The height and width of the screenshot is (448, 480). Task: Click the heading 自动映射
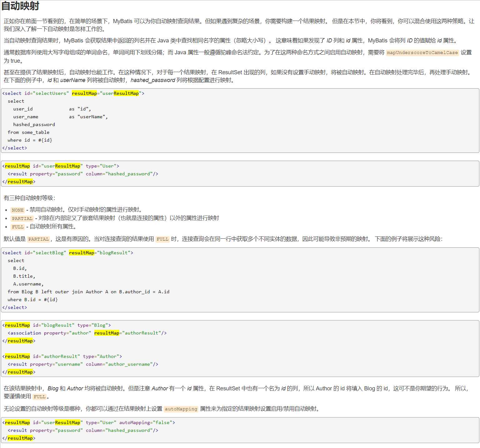pos(20,6)
